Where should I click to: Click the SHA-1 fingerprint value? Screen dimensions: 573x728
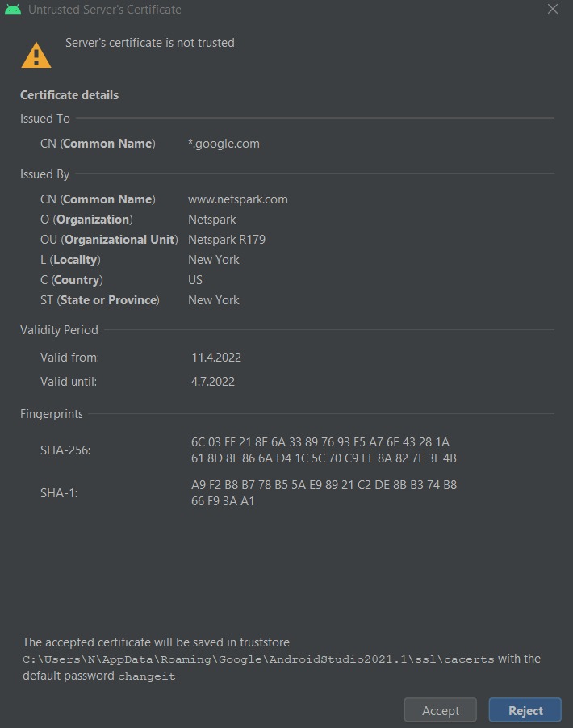pos(324,493)
